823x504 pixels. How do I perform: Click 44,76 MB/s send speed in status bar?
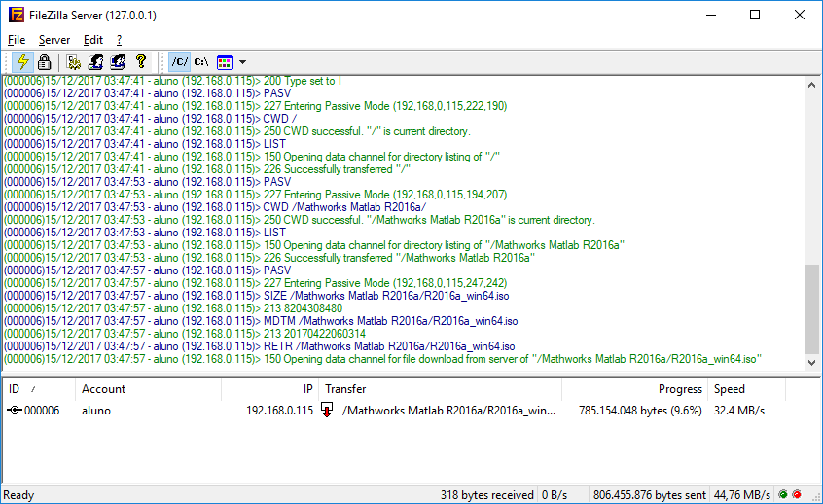pos(741,495)
